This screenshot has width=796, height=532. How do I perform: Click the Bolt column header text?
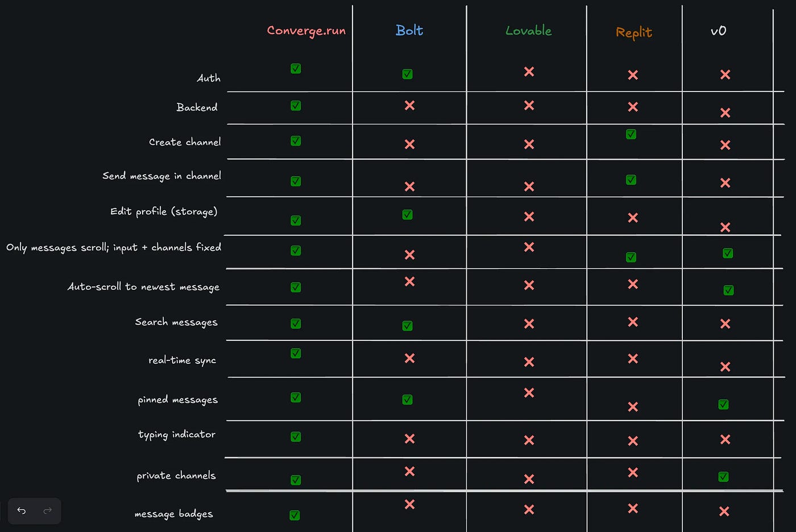coord(409,30)
